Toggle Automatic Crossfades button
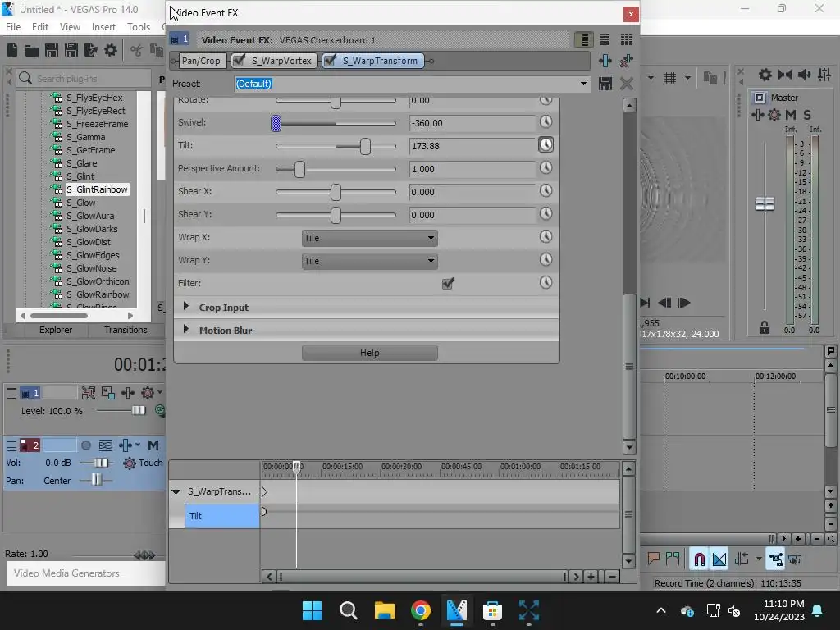840x630 pixels. coord(719,559)
